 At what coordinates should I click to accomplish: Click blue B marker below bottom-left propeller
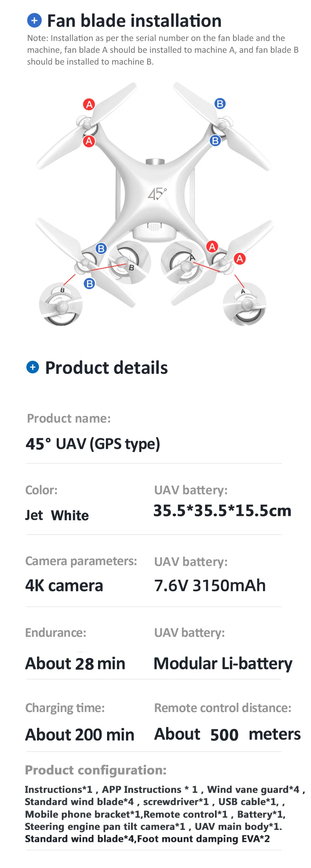point(90,283)
